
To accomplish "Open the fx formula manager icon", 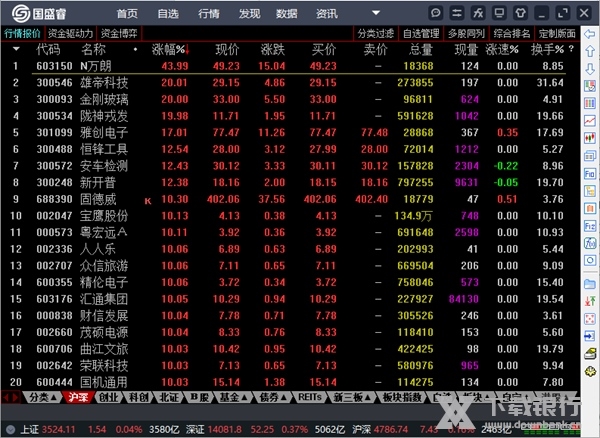I will [478, 13].
